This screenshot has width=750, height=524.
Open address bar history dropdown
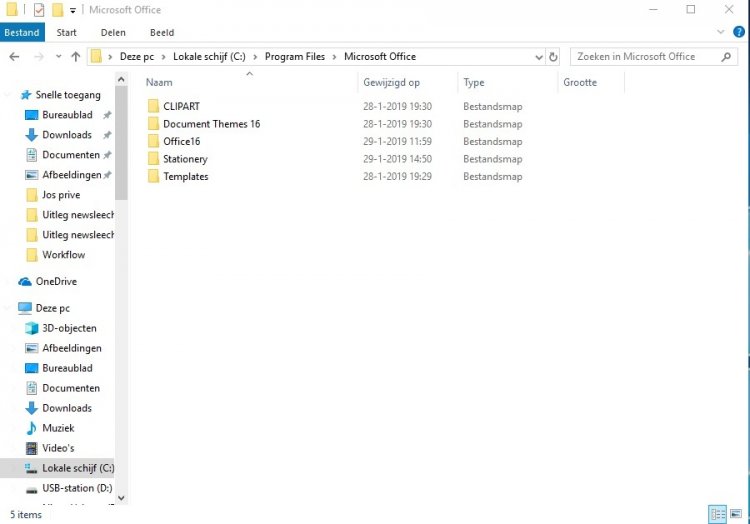[539, 57]
